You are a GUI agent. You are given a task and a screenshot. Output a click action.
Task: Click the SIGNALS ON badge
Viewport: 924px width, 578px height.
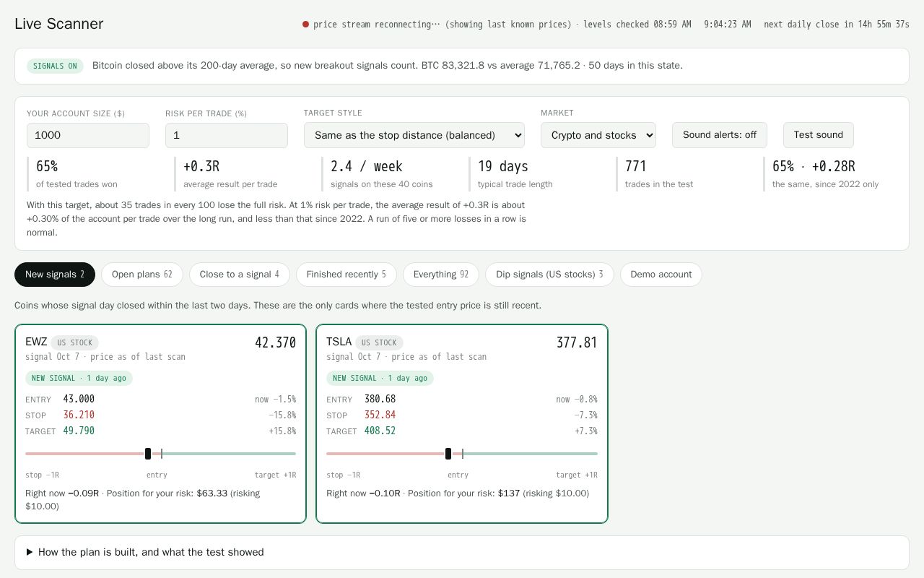point(55,66)
